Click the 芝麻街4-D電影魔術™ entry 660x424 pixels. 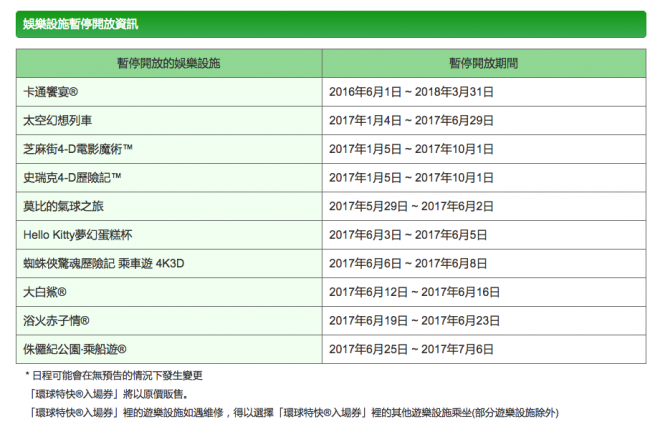(x=78, y=149)
